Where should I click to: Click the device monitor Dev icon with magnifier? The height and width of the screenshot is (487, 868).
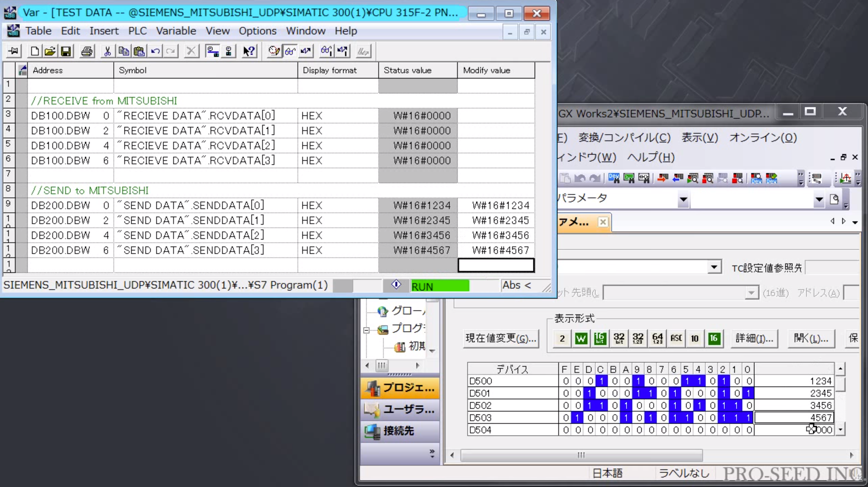[x=756, y=178]
